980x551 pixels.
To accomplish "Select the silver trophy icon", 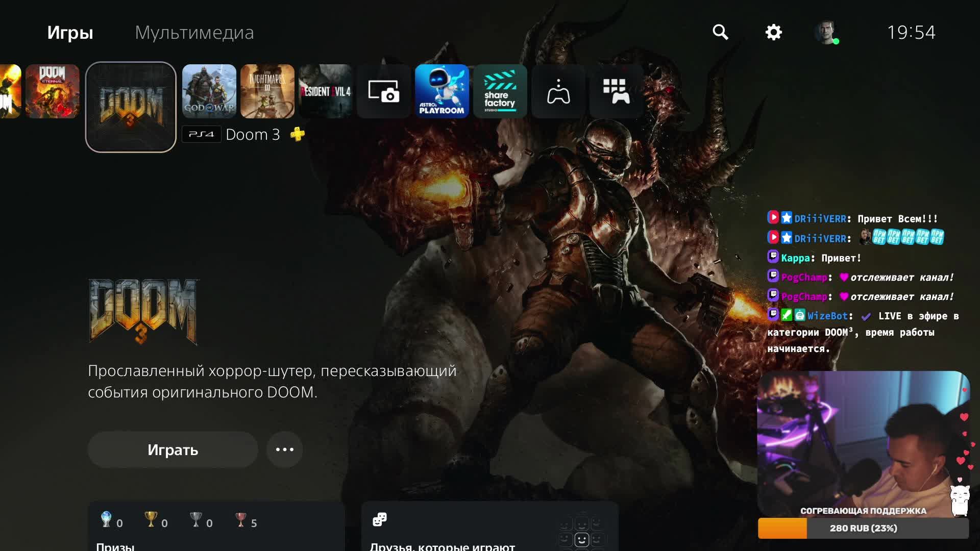I will click(196, 519).
